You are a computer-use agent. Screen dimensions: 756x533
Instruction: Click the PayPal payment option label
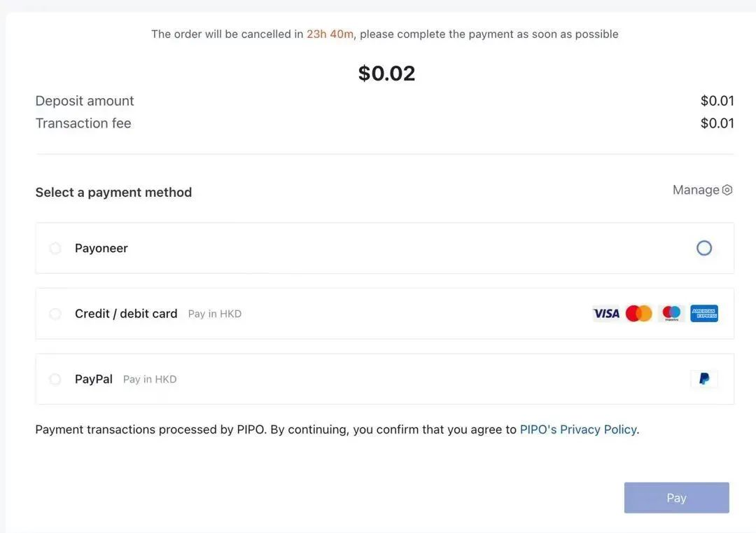[94, 379]
